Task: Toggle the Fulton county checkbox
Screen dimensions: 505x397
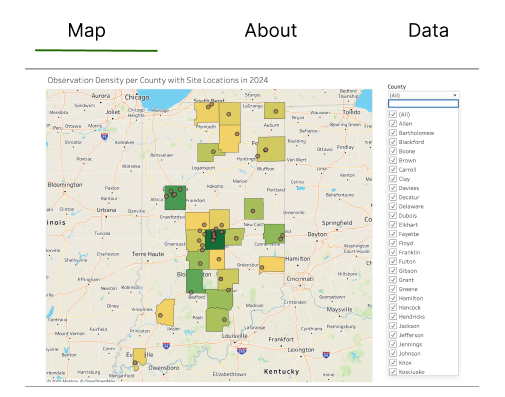Action: (393, 262)
